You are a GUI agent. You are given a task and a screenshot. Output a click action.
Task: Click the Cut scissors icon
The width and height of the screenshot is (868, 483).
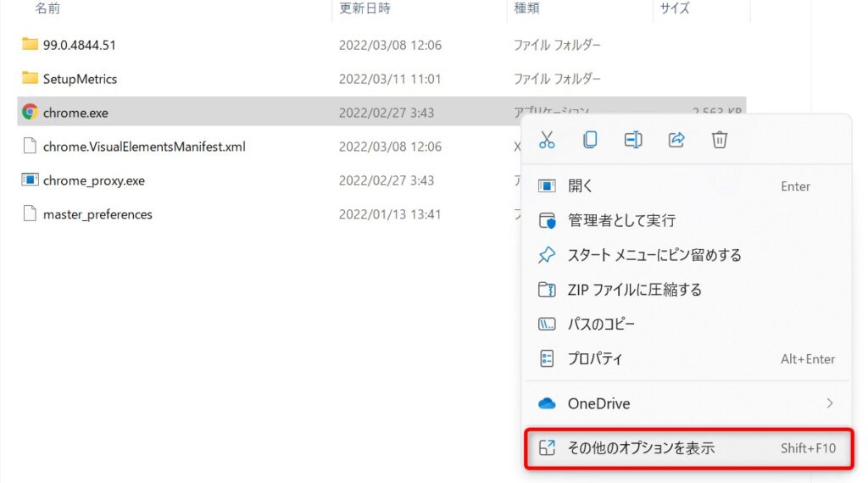click(x=547, y=140)
